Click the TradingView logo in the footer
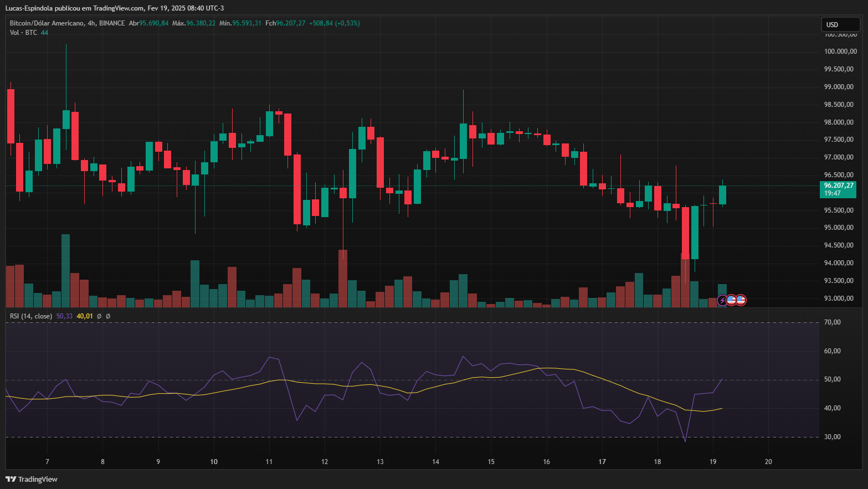The height and width of the screenshot is (489, 868). point(32,479)
